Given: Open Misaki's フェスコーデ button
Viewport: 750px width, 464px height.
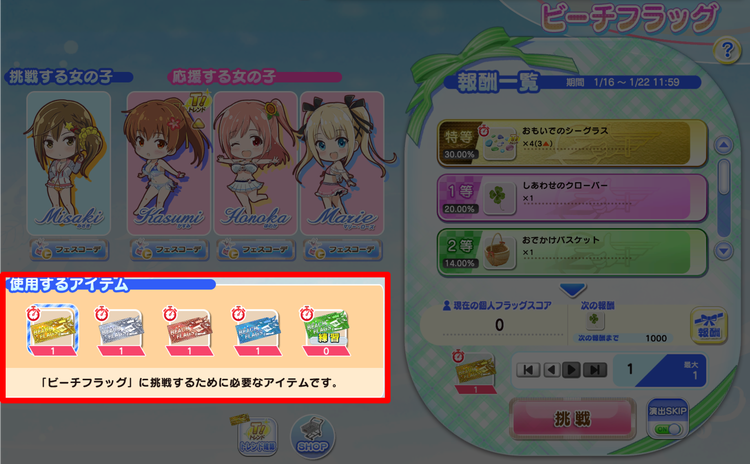Looking at the screenshot, I should pos(70,250).
